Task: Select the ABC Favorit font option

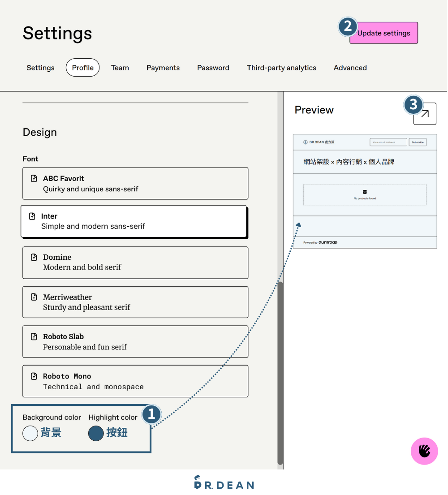Action: tap(135, 184)
